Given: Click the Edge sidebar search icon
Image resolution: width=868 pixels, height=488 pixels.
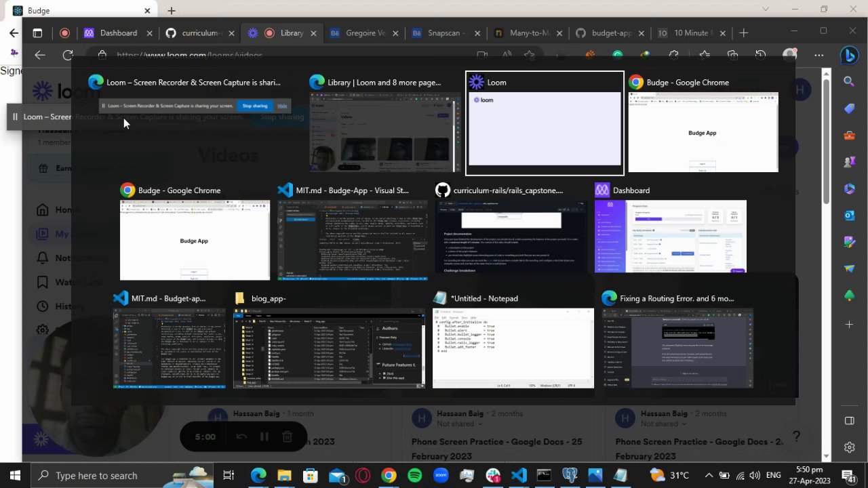Looking at the screenshot, I should pyautogui.click(x=849, y=81).
